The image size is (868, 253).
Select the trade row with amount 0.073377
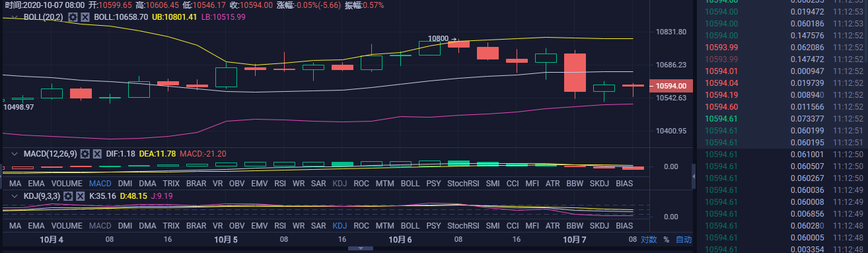pyautogui.click(x=783, y=118)
